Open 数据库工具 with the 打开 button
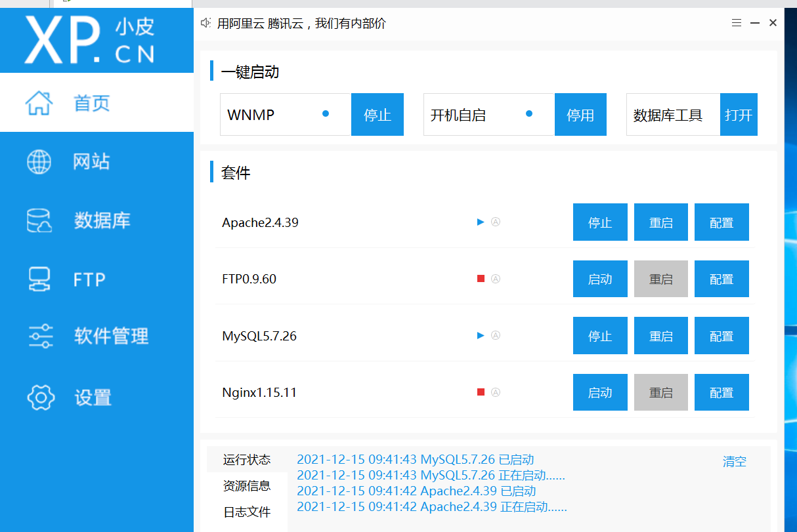Viewport: 797px width, 532px height. pos(739,114)
